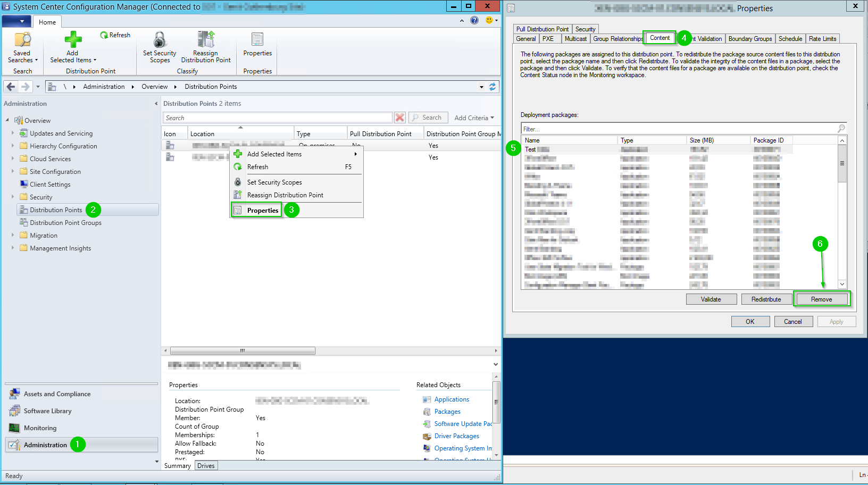Switch to the Boundary Groups tab
Viewport: 868px width, 485px height.
[x=749, y=39]
